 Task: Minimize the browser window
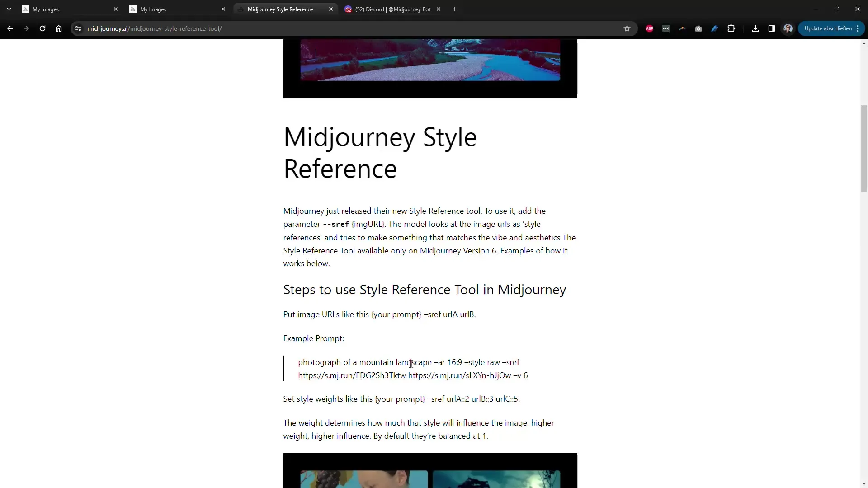tap(816, 9)
